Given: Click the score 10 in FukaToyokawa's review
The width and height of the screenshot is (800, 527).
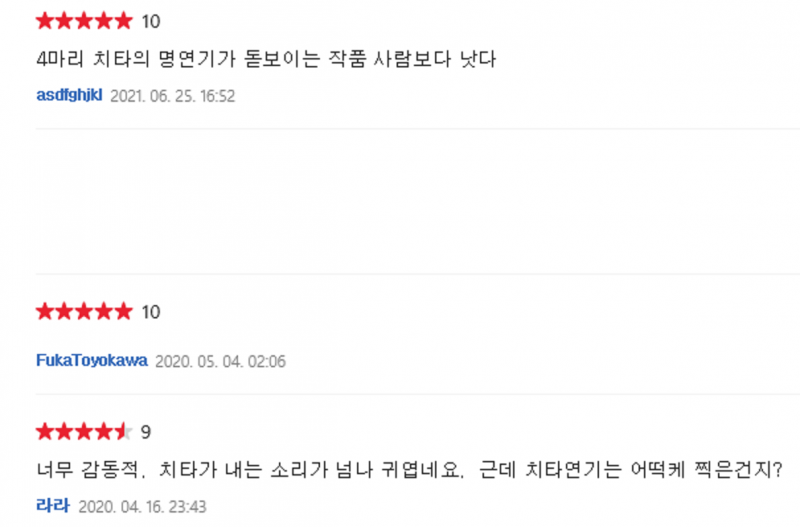Looking at the screenshot, I should coord(151,312).
